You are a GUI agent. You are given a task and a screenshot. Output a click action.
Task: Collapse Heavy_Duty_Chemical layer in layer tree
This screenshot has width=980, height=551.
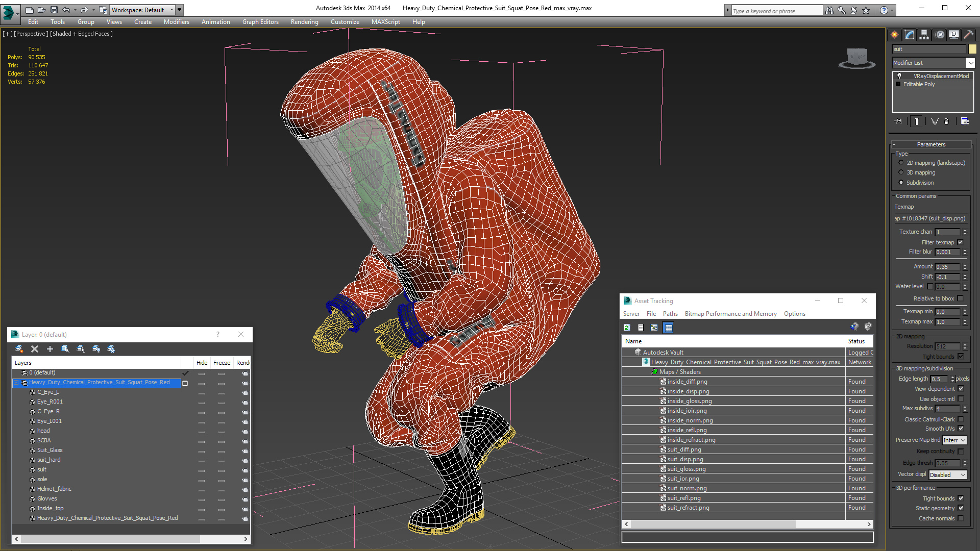tap(16, 383)
